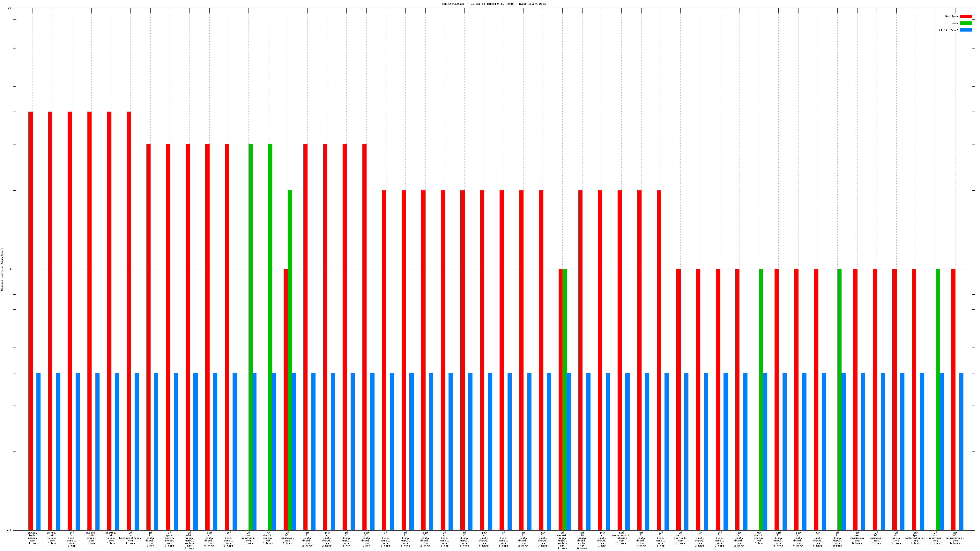The height and width of the screenshot is (551, 980).
Task: Click the bl.spamcop.net 4 hops axis label
Action: coord(288,538)
